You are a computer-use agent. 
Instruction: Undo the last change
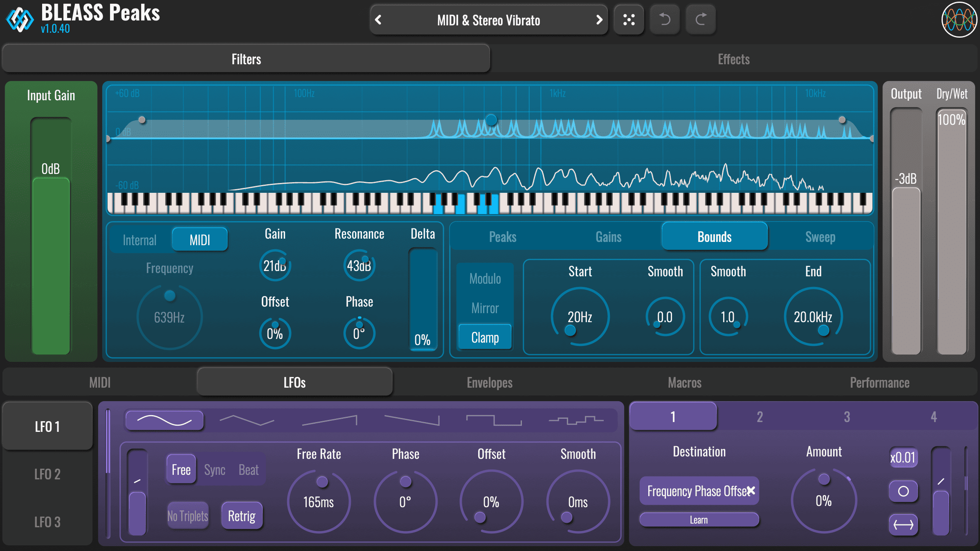pyautogui.click(x=665, y=19)
